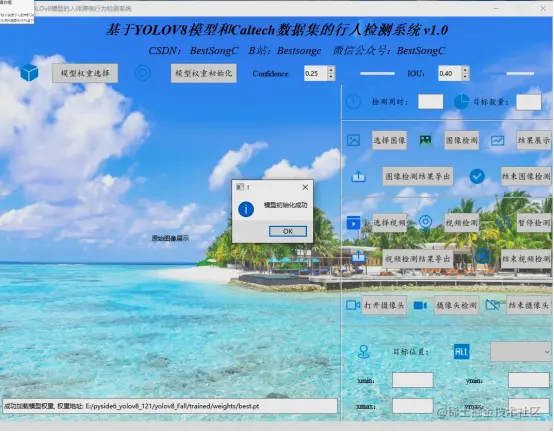The width and height of the screenshot is (554, 432).
Task: Click 图像检测 button
Action: click(x=461, y=140)
